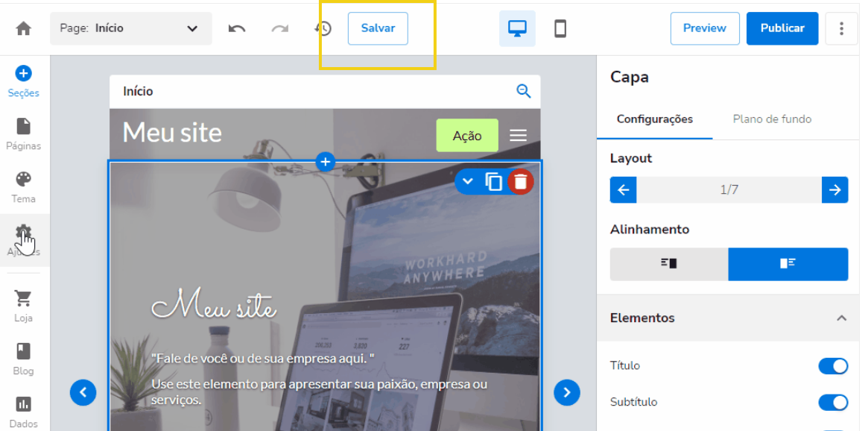Expand section options chevron on cover
Screen dimensions: 868x431
pyautogui.click(x=468, y=181)
